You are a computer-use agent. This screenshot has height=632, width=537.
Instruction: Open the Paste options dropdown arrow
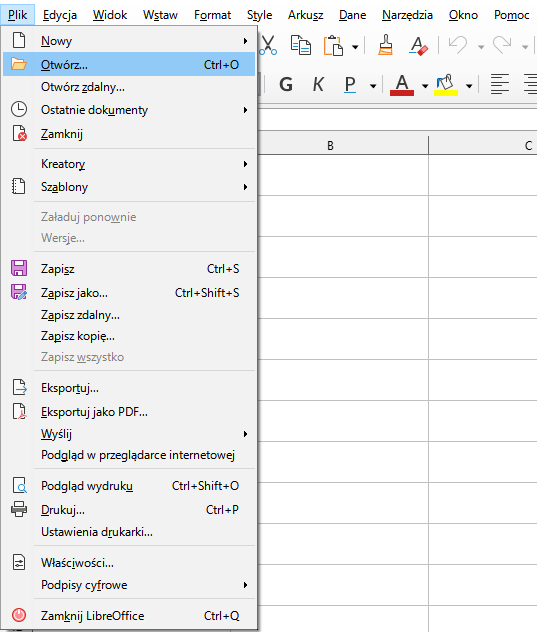355,47
